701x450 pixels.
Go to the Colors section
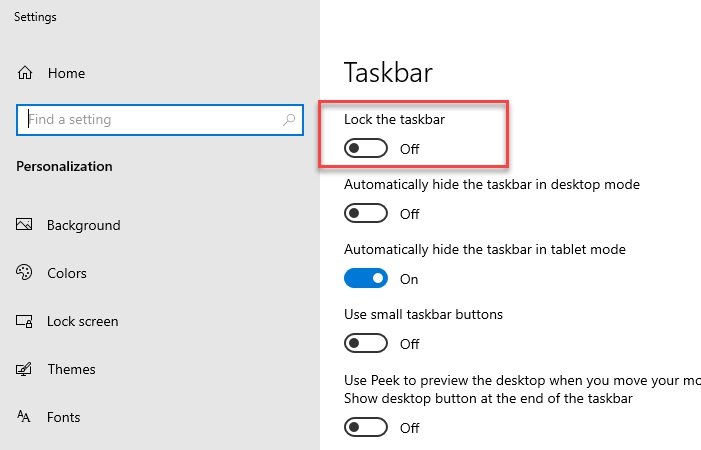pos(67,273)
